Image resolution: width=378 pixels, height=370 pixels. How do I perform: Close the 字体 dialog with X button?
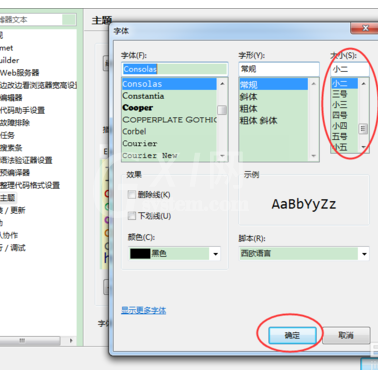[x=365, y=28]
